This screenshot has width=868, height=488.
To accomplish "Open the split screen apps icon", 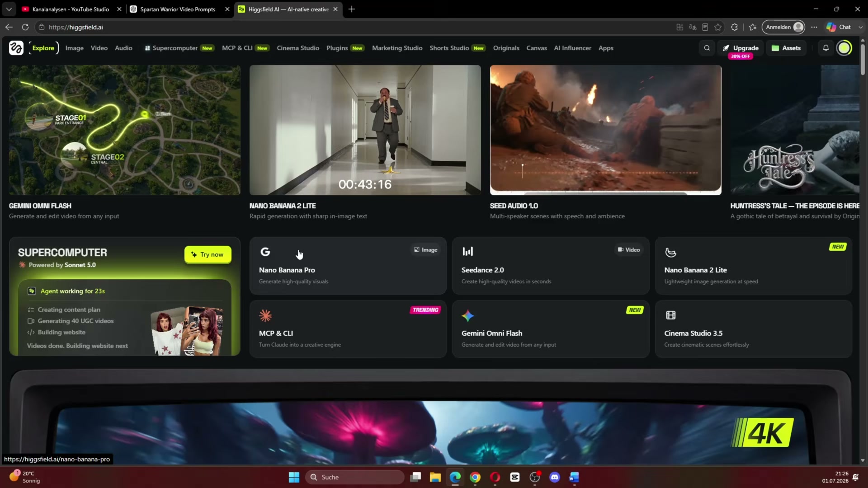I will tap(679, 27).
